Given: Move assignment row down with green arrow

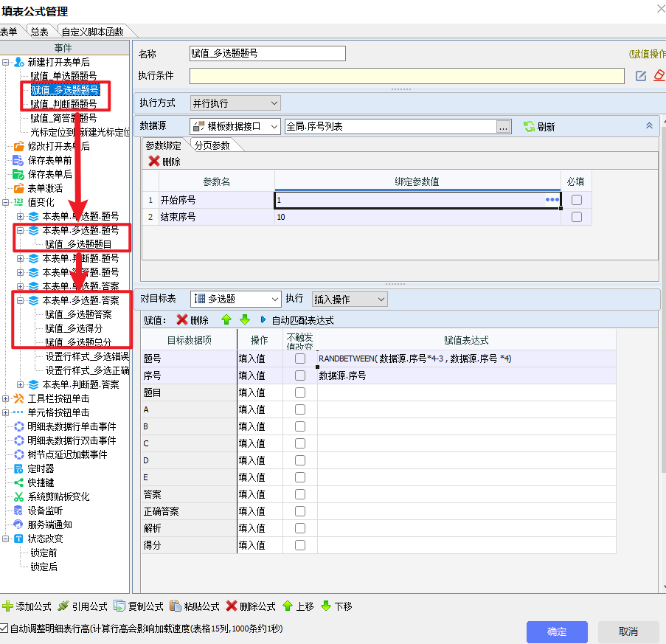Looking at the screenshot, I should (x=245, y=320).
